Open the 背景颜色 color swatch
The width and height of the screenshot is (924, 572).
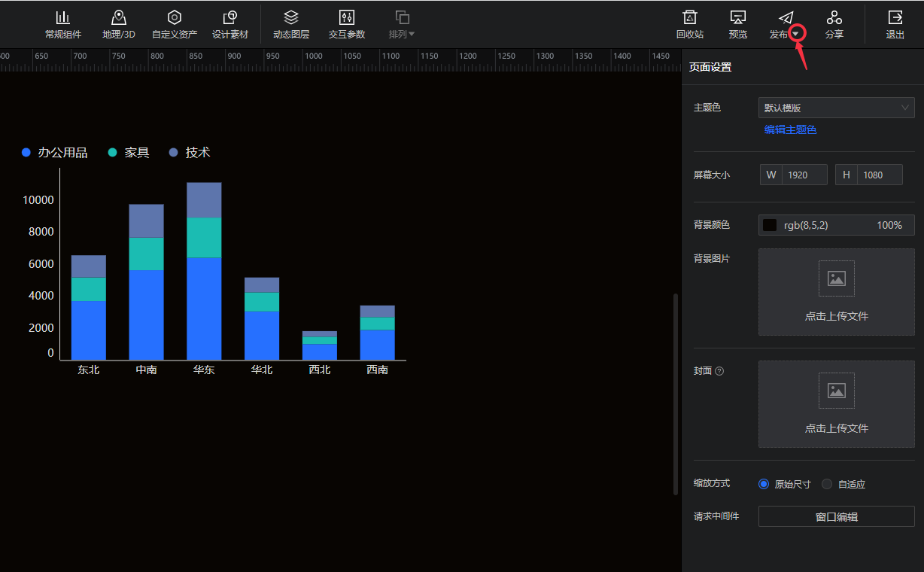(x=770, y=225)
